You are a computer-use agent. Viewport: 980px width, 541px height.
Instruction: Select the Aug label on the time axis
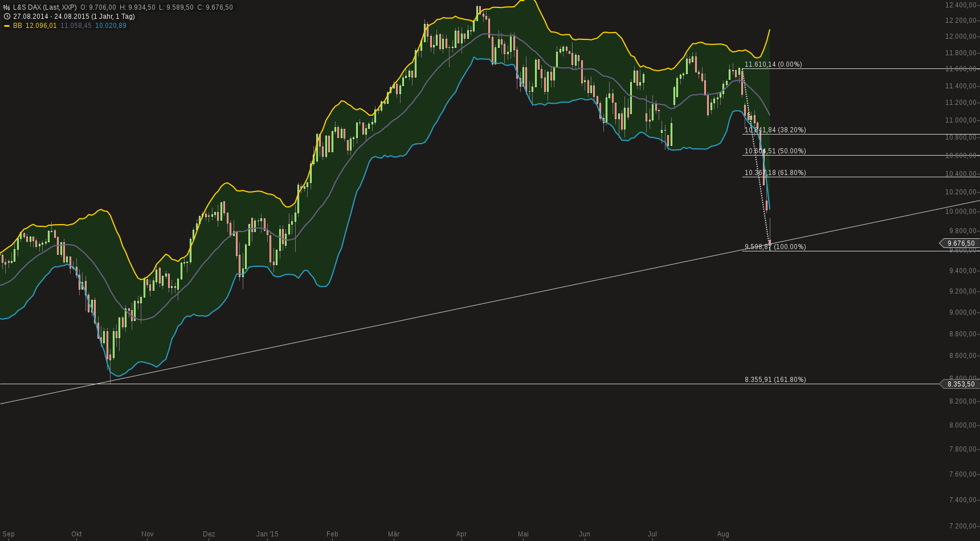[724, 534]
